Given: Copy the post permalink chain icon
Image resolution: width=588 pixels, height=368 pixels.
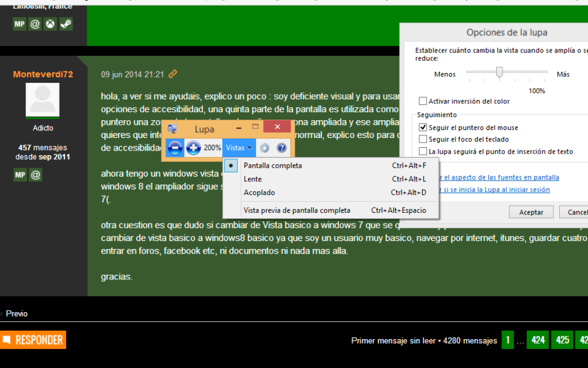Looking at the screenshot, I should point(172,74).
